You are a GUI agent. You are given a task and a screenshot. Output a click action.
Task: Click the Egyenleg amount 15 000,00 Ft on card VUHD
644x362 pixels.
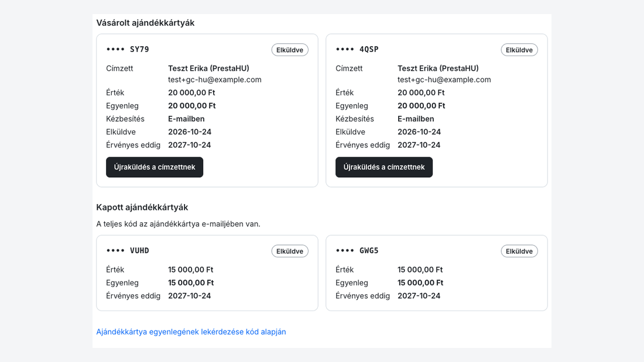tap(191, 283)
